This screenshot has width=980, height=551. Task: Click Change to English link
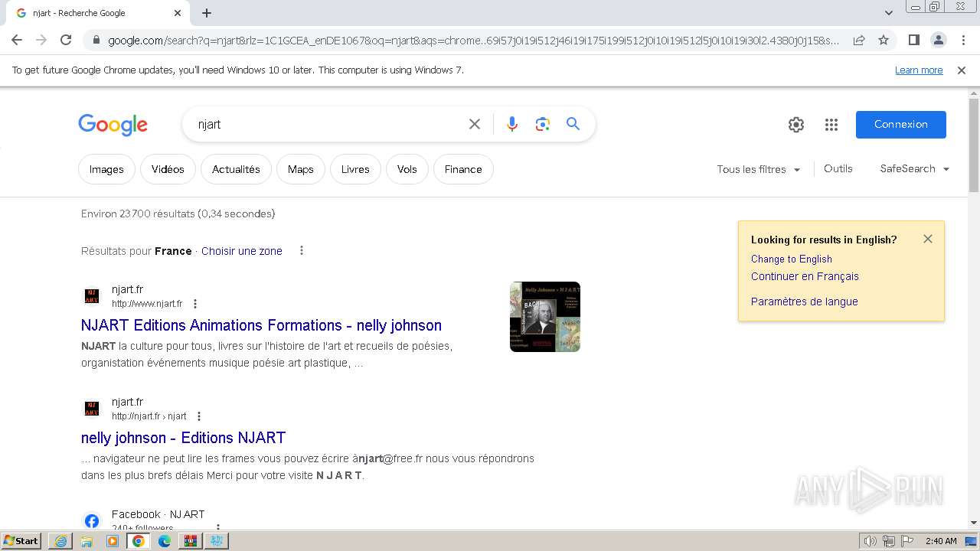792,259
